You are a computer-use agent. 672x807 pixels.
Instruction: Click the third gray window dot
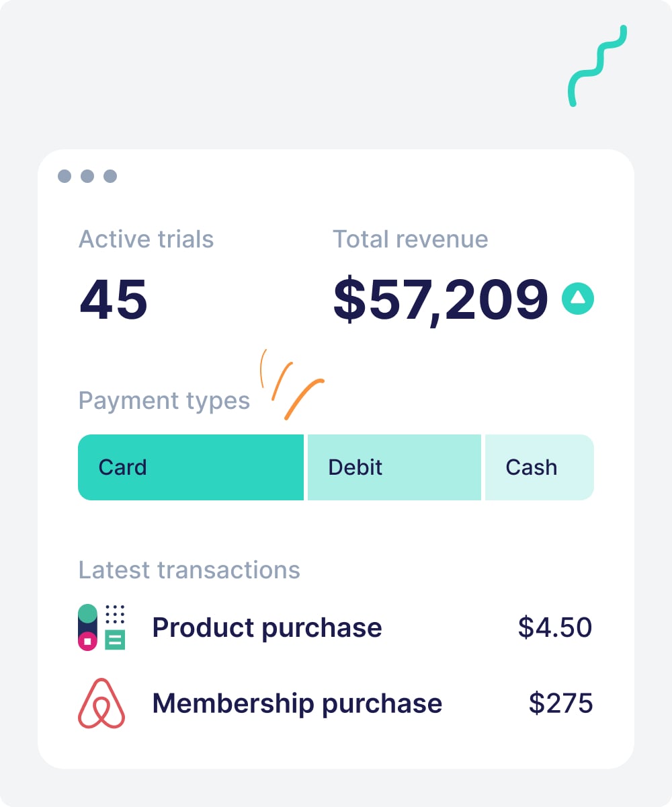click(x=110, y=176)
